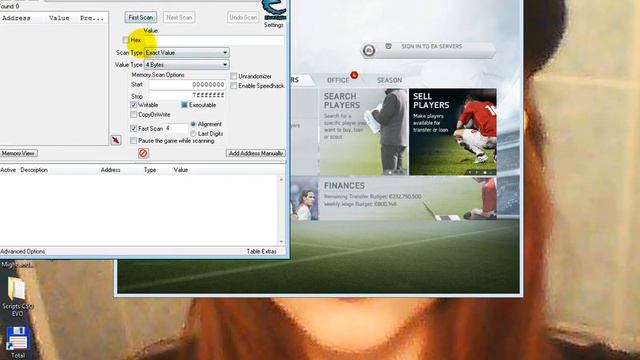Toggle the Fast Scan checkbox
640x360 pixels.
[133, 128]
